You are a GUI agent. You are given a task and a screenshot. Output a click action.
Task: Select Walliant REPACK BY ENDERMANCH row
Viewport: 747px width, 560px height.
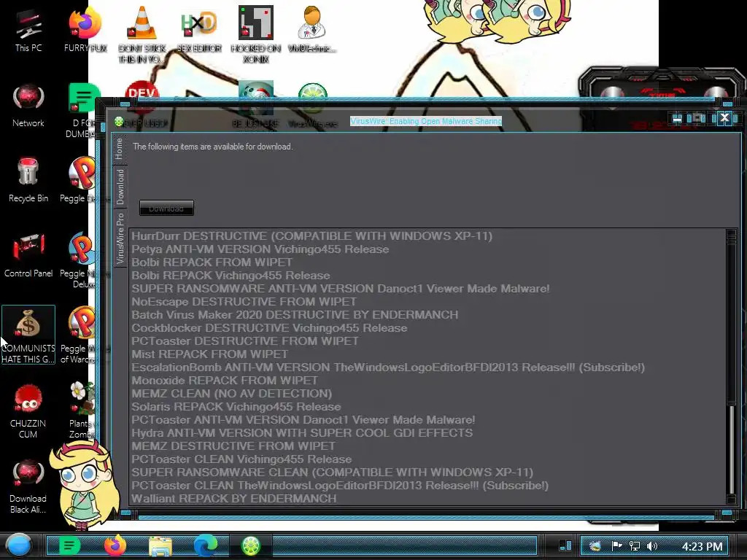(427, 499)
